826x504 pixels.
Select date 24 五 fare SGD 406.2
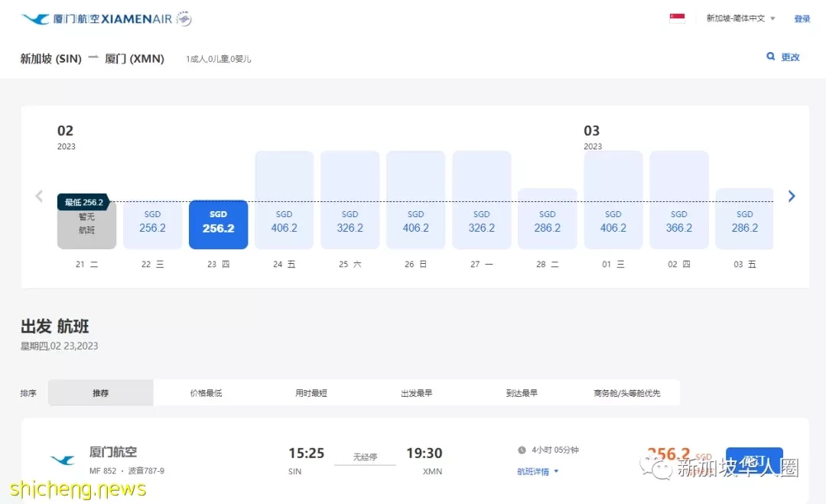pos(284,200)
